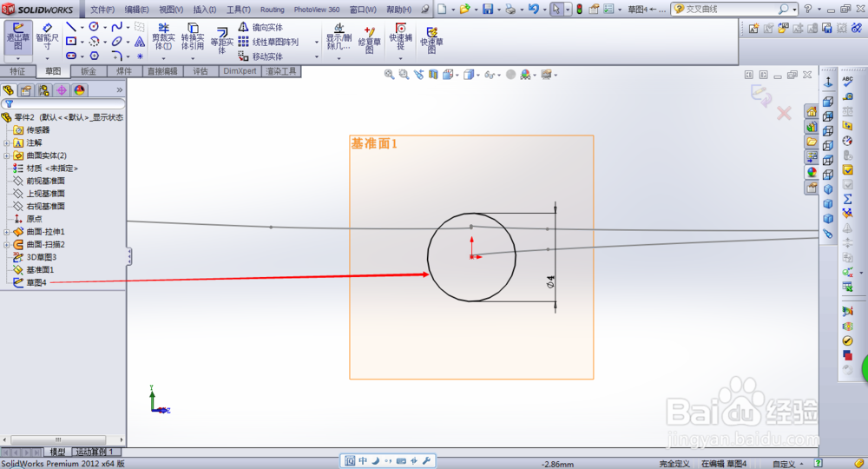
Task: Open the 插入(I) menu
Action: point(205,10)
